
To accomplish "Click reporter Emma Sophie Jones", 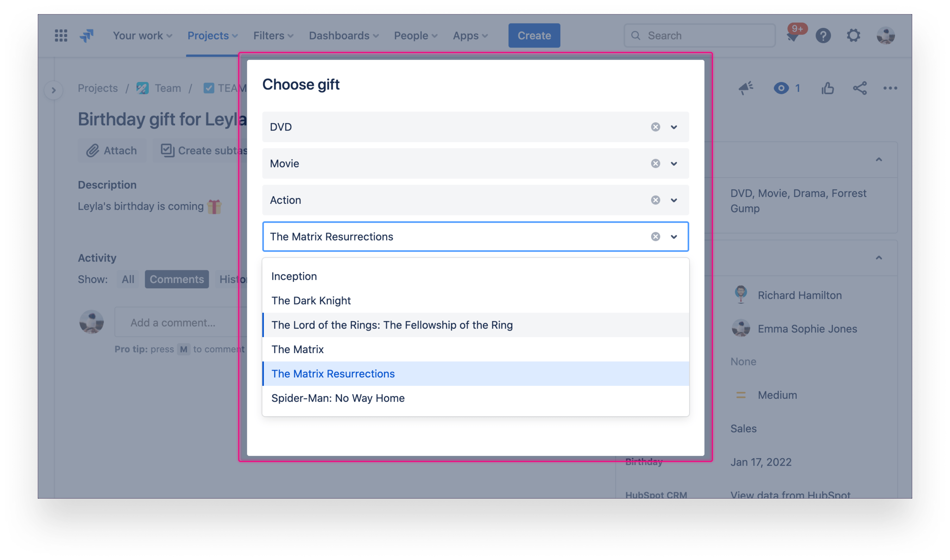I will tap(807, 329).
